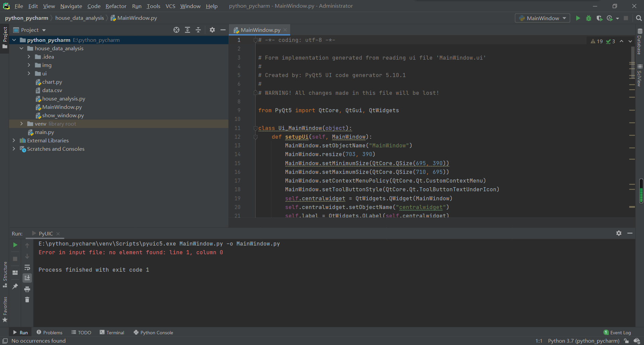
Task: Select opened file locate target icon
Action: pos(176,30)
